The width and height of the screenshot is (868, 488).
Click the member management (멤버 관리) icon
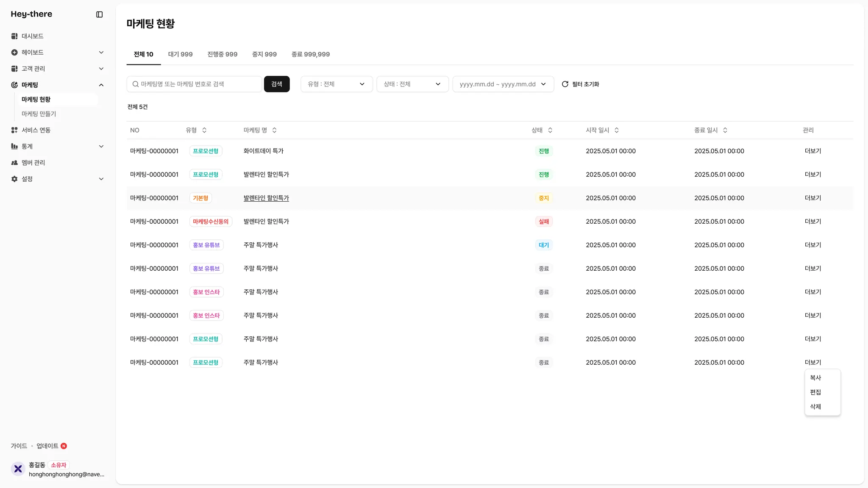pyautogui.click(x=14, y=163)
